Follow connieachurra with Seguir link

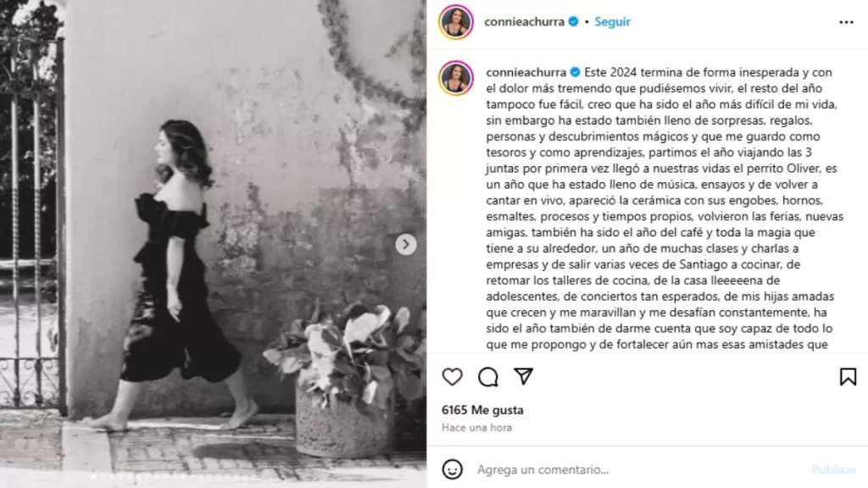(x=612, y=21)
